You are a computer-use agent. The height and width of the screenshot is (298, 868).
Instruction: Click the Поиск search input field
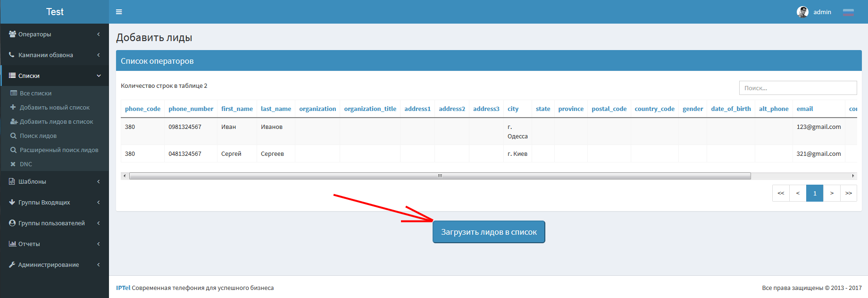(x=797, y=88)
